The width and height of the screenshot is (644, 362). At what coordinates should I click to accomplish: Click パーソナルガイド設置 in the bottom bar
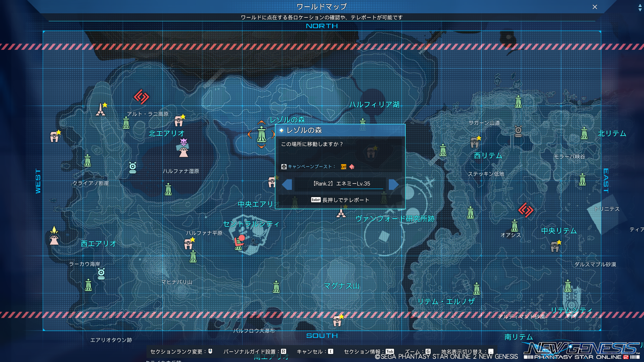coord(255,351)
